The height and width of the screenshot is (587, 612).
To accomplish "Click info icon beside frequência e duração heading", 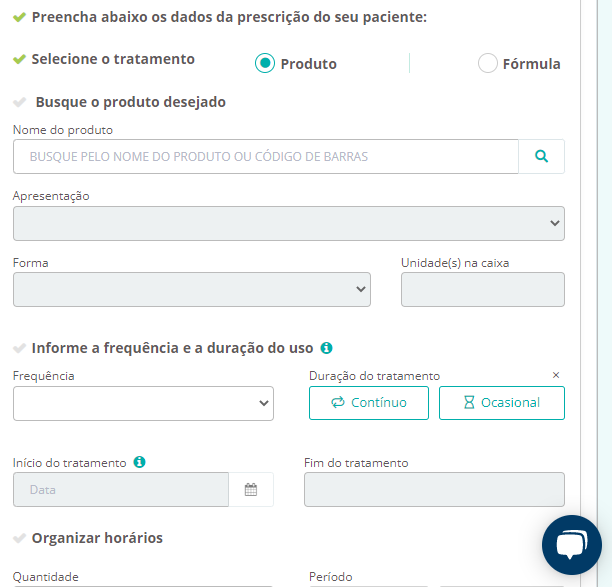I will (x=326, y=348).
